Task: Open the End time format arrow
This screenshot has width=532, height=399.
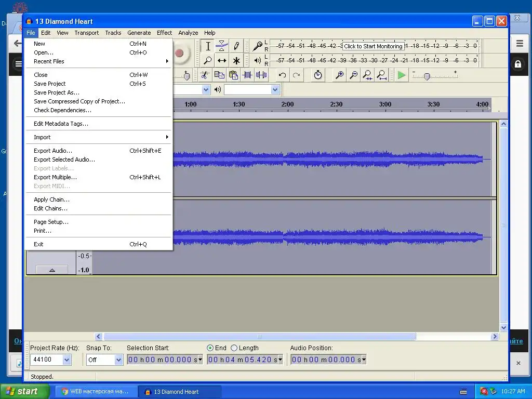Action: pyautogui.click(x=280, y=360)
